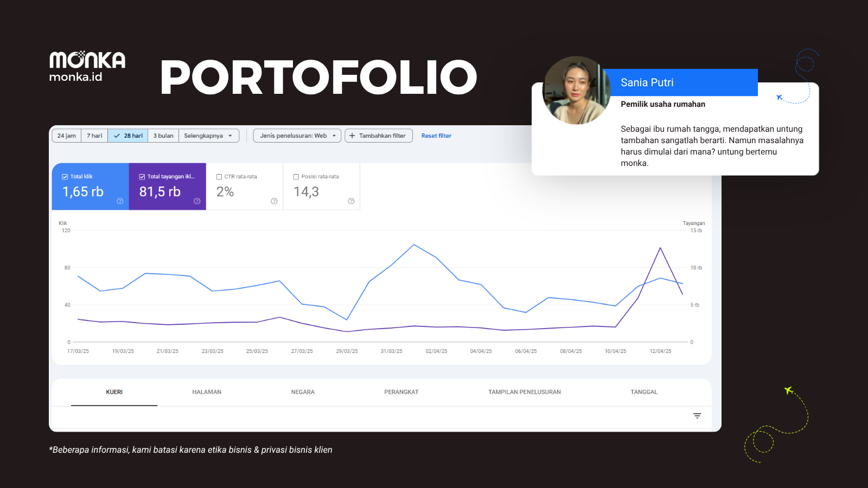Click the 12/04/25 peak on the chart

point(660,248)
